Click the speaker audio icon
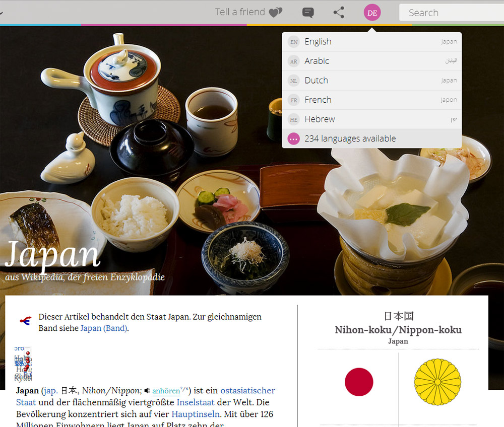Viewport: 504px width, 427px height. pyautogui.click(x=147, y=390)
